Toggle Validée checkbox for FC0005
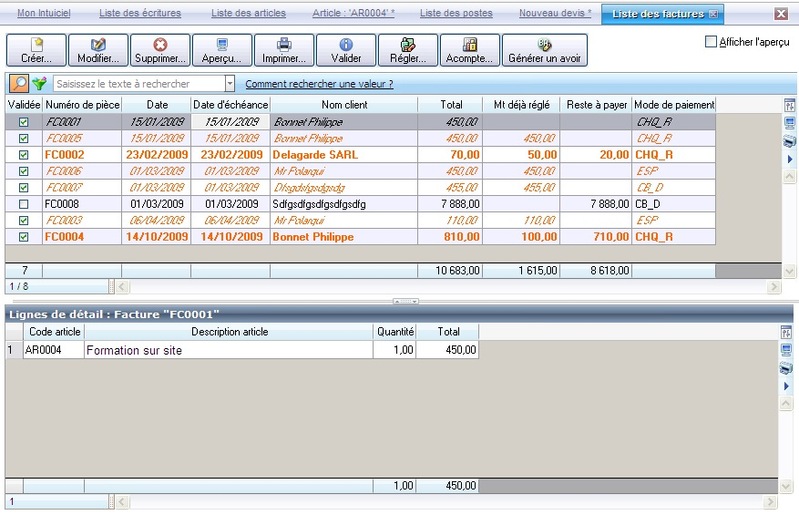Image resolution: width=799 pixels, height=515 pixels. point(23,138)
